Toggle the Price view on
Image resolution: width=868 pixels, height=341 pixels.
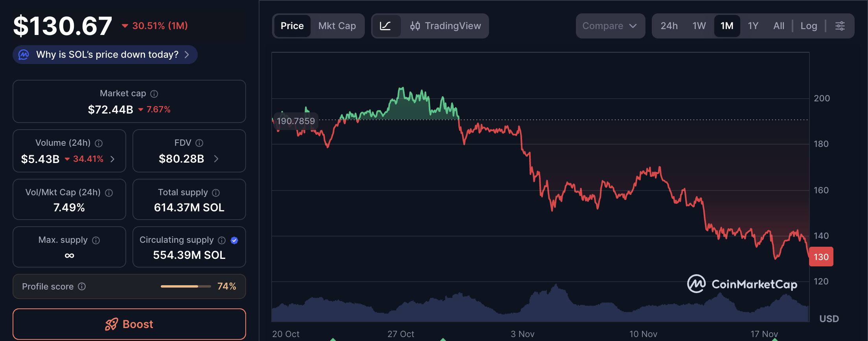click(x=292, y=26)
